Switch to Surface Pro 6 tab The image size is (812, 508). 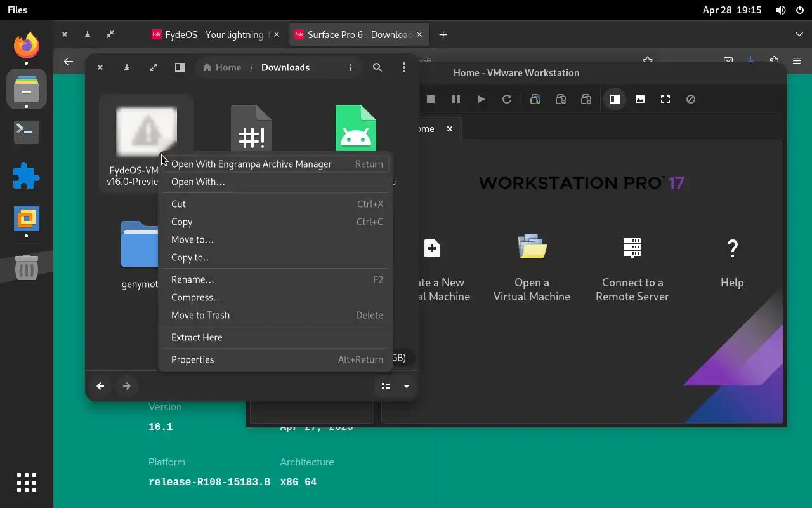pyautogui.click(x=358, y=35)
